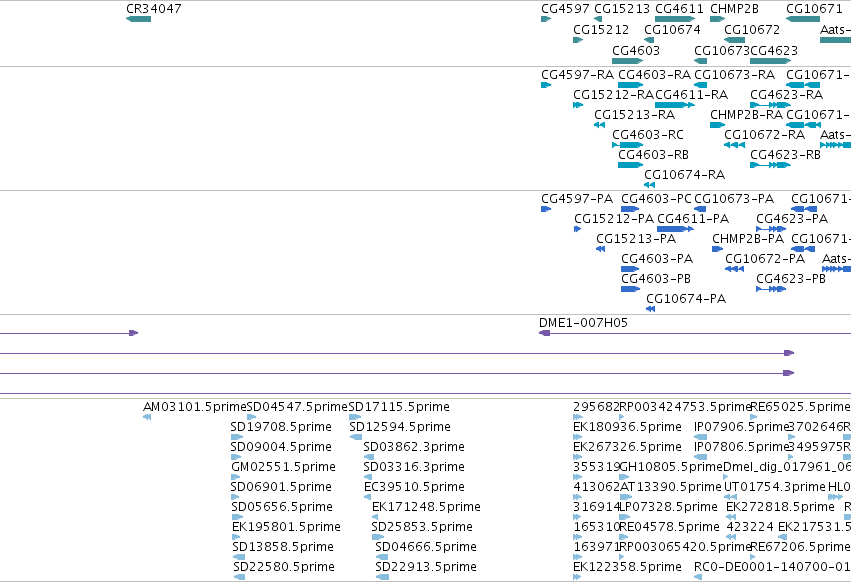Click the SD04547.5prime EST label

[297, 407]
